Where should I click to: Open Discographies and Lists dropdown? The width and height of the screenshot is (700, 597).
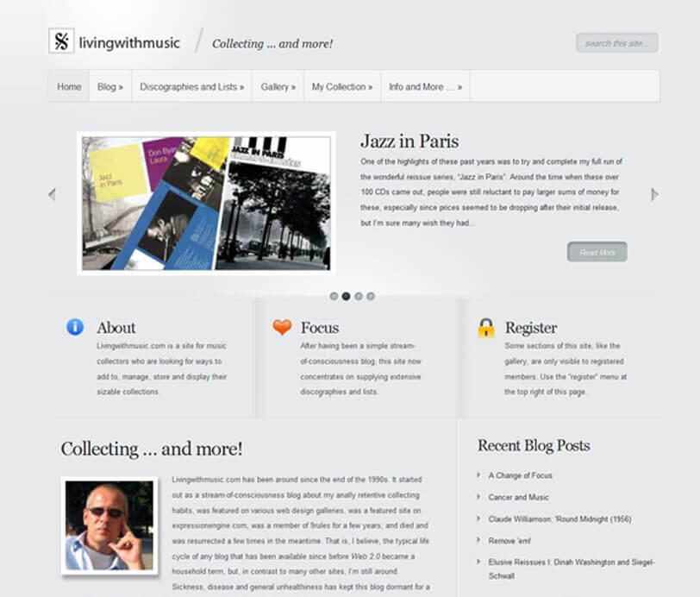[x=191, y=87]
